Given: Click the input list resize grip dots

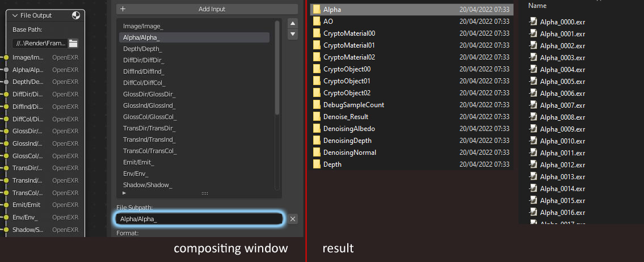Looking at the screenshot, I should (x=204, y=193).
